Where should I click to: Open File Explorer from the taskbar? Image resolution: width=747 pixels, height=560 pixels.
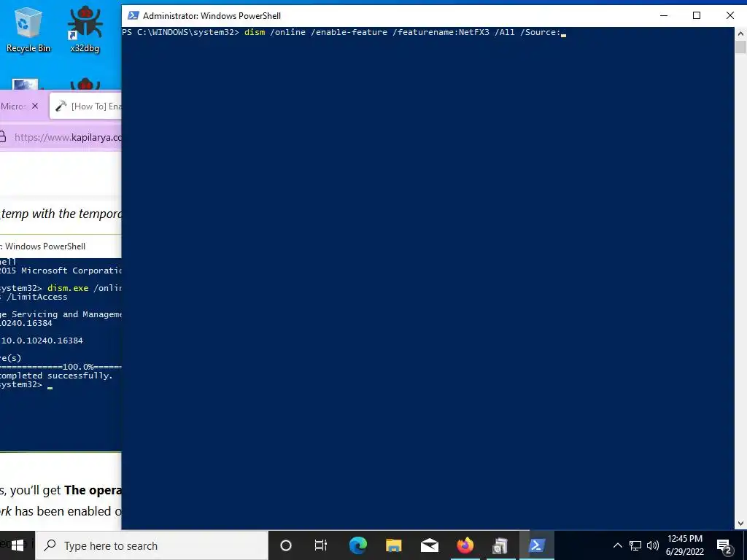[x=393, y=545]
